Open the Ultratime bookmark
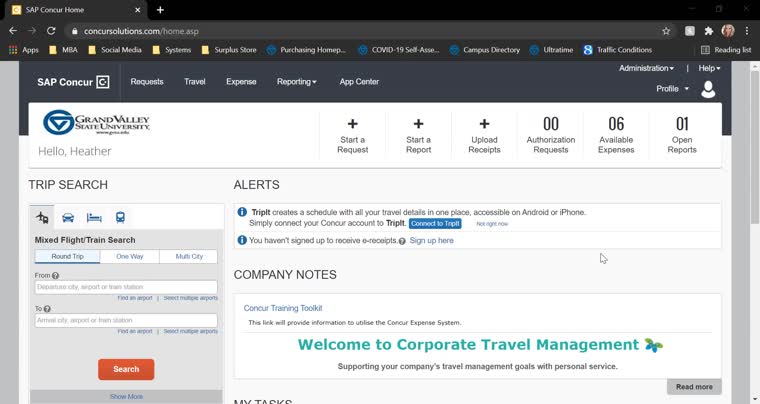Screen dimensions: 760x404 (x=552, y=49)
